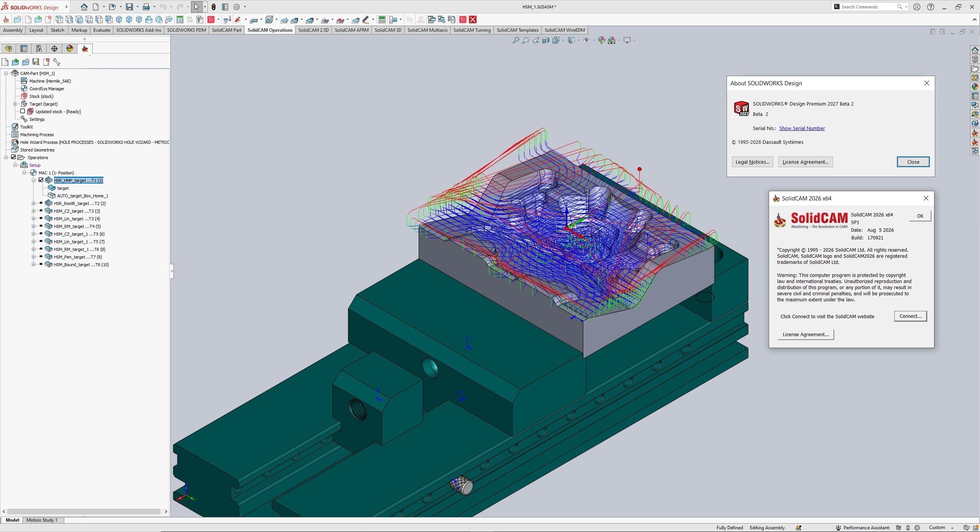Screen dimensions: 980x532
Task: Click the File Properties list icon
Action: pos(225,7)
